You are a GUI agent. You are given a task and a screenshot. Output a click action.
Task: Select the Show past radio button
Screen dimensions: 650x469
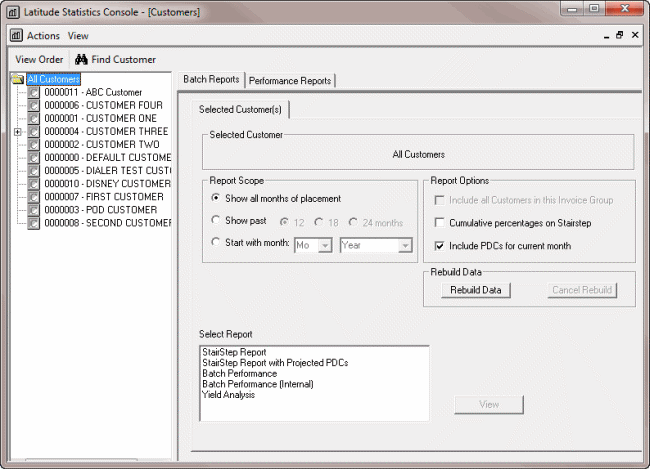tap(216, 221)
